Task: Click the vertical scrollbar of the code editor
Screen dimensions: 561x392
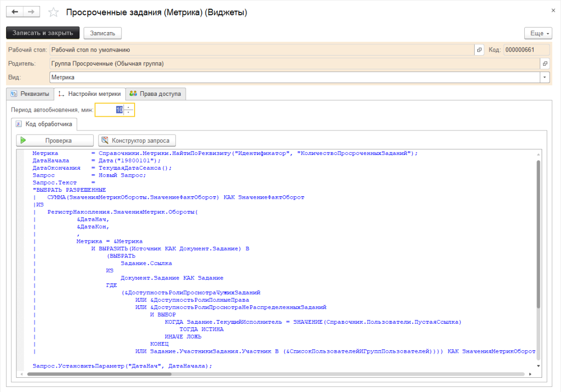Action: pyautogui.click(x=539, y=234)
